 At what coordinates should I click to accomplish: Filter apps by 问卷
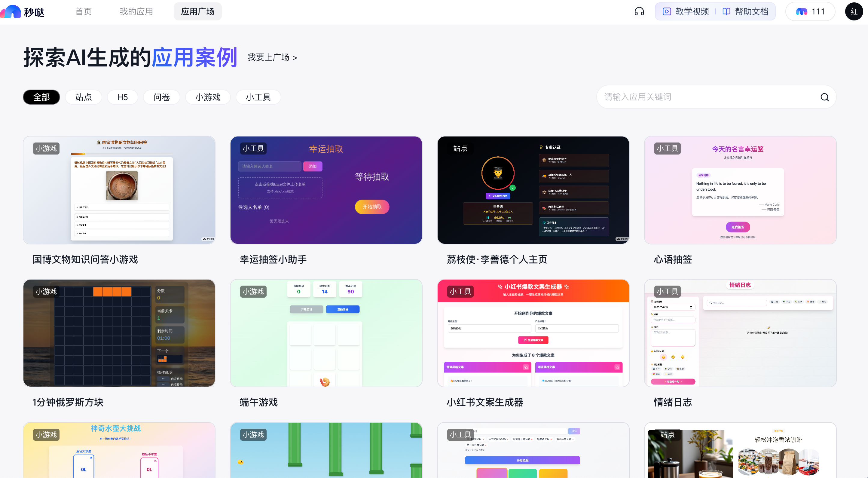click(161, 97)
